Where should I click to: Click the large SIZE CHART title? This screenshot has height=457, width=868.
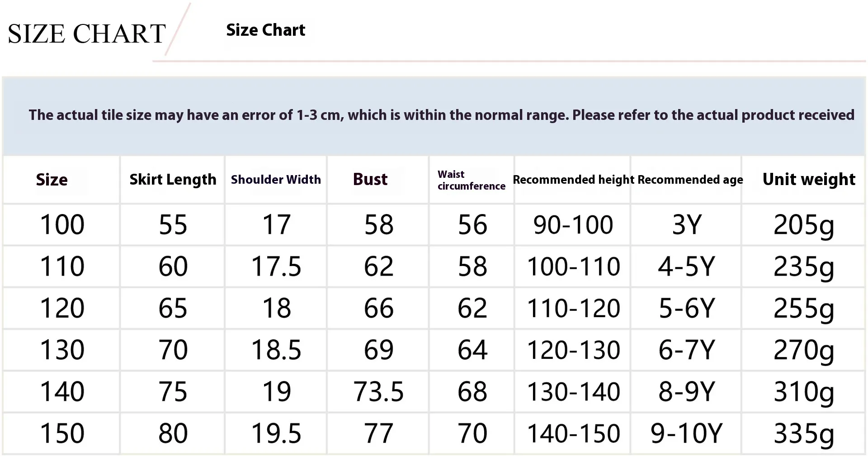tap(87, 34)
